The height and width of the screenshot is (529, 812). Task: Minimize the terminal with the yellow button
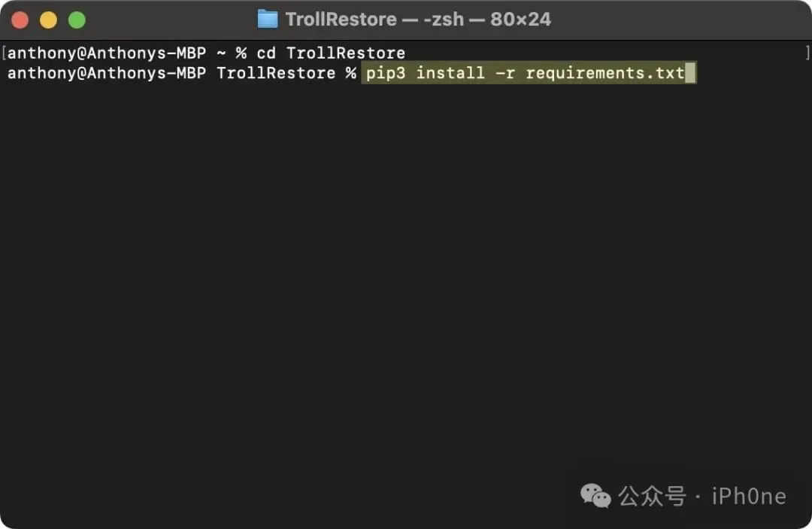[x=48, y=20]
